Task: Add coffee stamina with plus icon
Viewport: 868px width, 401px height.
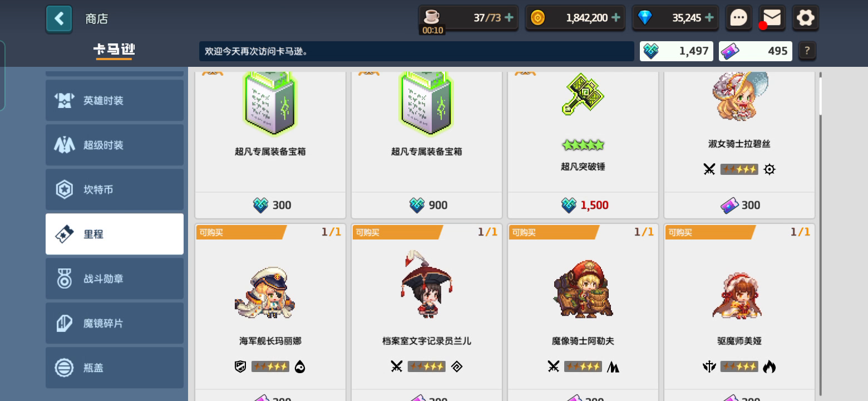Action: pyautogui.click(x=509, y=18)
